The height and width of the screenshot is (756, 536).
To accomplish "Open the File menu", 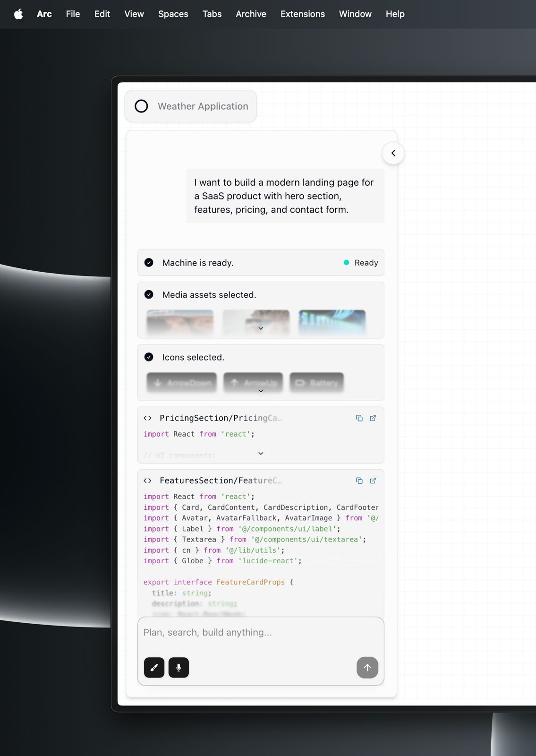I will coord(73,14).
